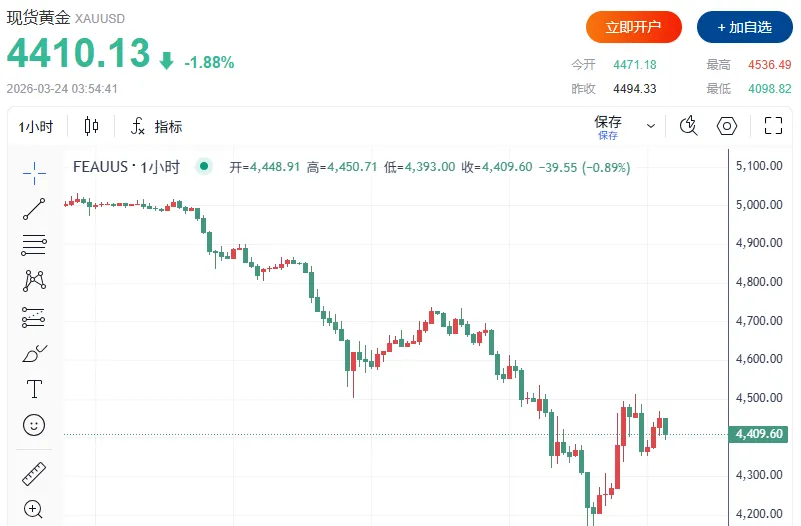
Task: Click the 立即开户 orange button
Action: pyautogui.click(x=634, y=27)
